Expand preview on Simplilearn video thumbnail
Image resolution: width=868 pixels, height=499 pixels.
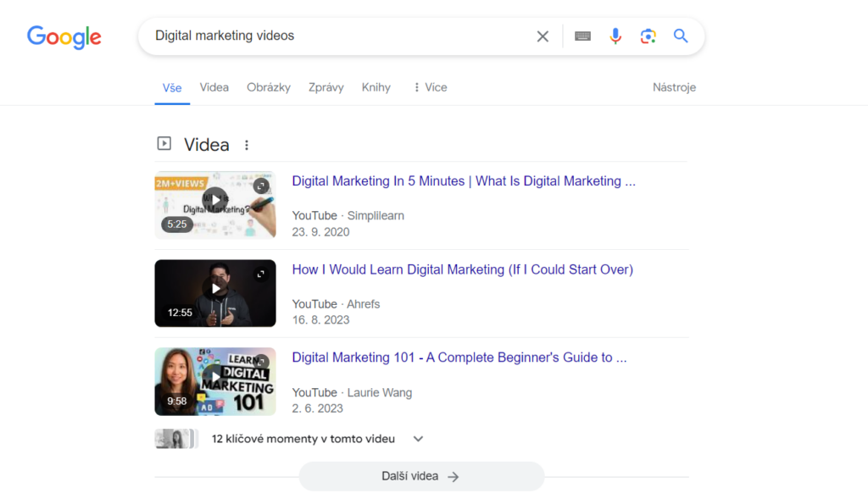(x=261, y=186)
